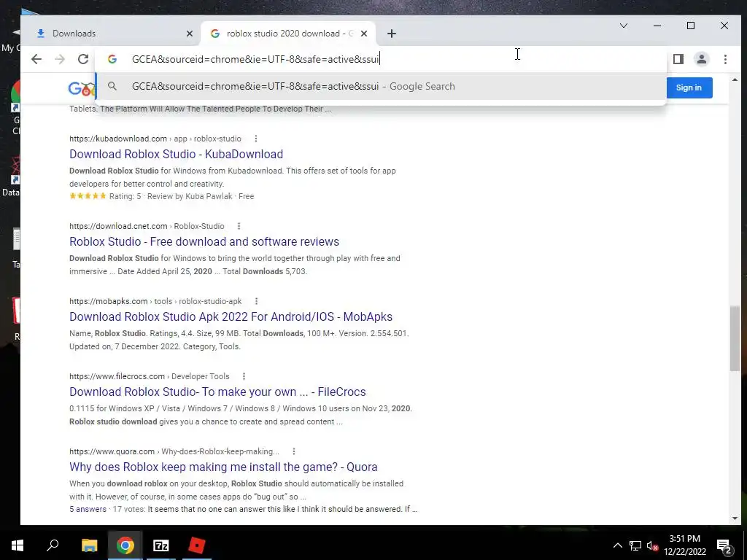Open 7-Zip from the taskbar
Viewport: 747px width, 560px height.
pyautogui.click(x=161, y=545)
